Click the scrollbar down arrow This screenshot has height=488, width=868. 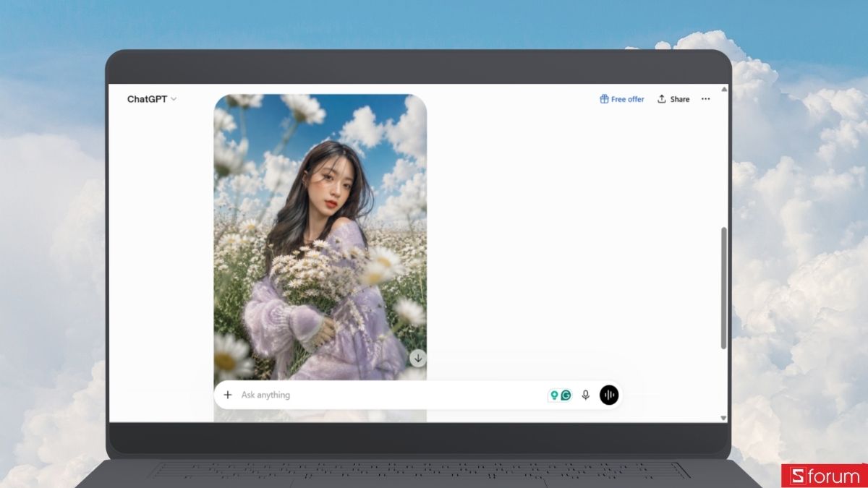tap(723, 418)
